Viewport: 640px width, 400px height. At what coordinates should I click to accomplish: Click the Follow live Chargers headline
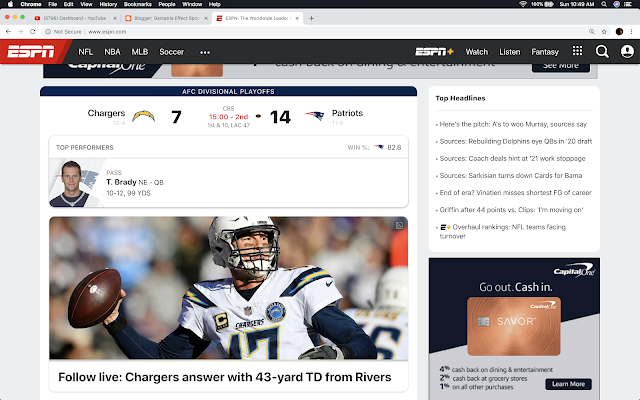[x=224, y=377]
